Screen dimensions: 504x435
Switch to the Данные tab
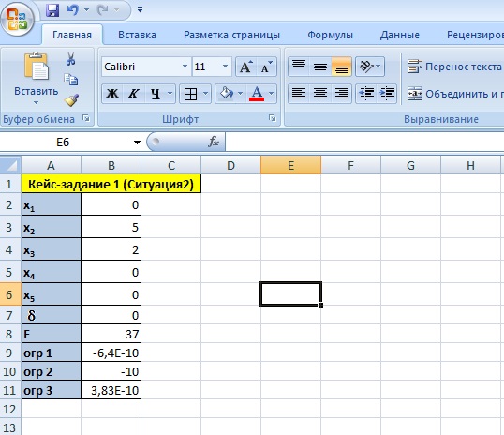coord(399,35)
